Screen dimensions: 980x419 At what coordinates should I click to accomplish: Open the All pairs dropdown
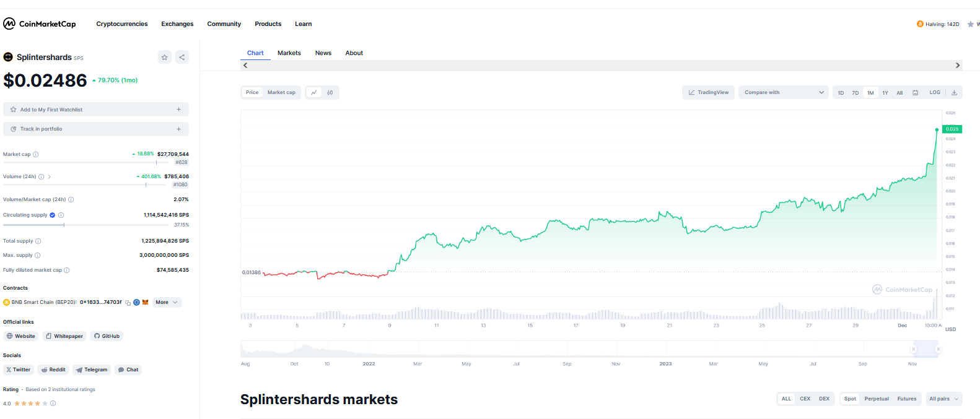pyautogui.click(x=944, y=399)
